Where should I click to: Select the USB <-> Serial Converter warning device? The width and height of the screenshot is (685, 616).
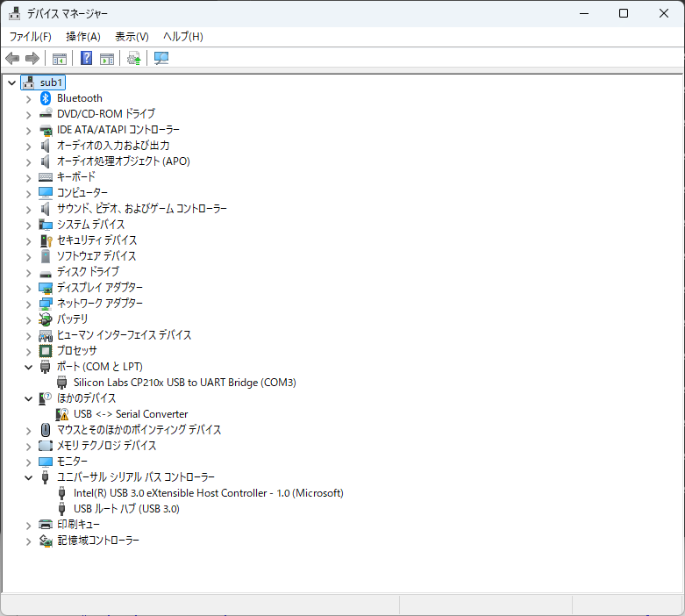pos(131,414)
